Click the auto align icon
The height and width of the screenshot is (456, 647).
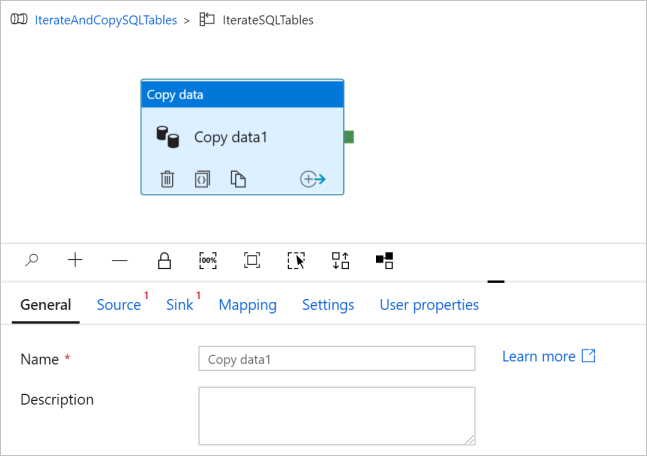(340, 260)
